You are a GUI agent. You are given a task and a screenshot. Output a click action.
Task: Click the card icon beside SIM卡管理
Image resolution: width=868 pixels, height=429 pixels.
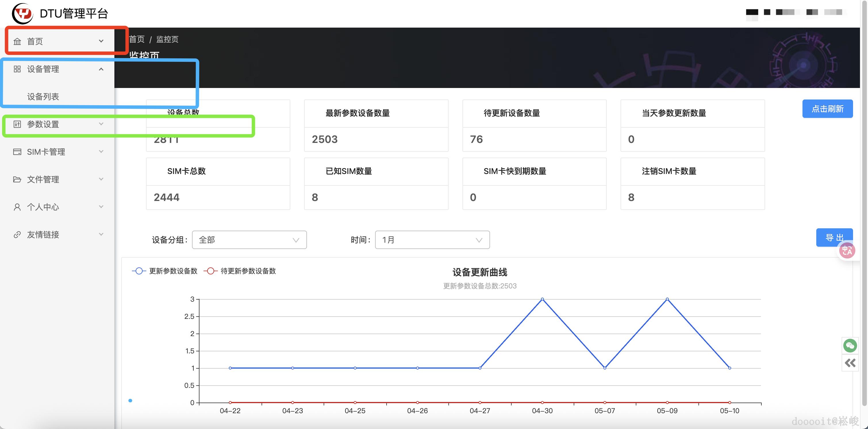point(17,152)
